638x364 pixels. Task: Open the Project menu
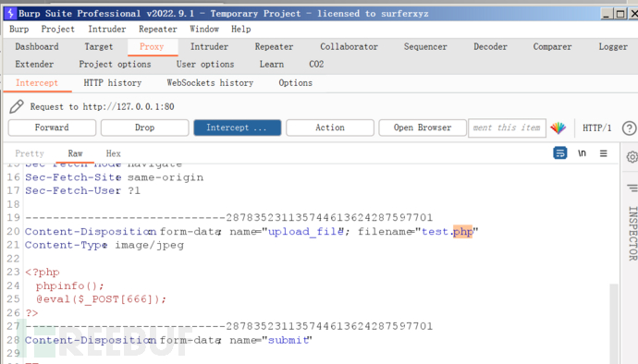(x=57, y=30)
